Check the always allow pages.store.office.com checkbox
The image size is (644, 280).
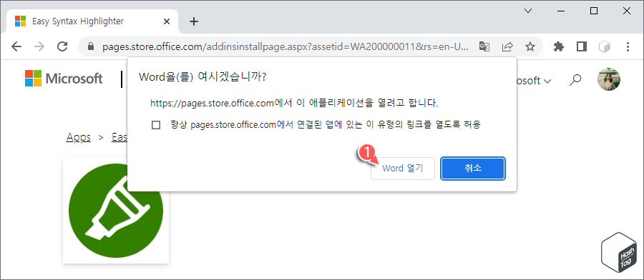click(156, 125)
